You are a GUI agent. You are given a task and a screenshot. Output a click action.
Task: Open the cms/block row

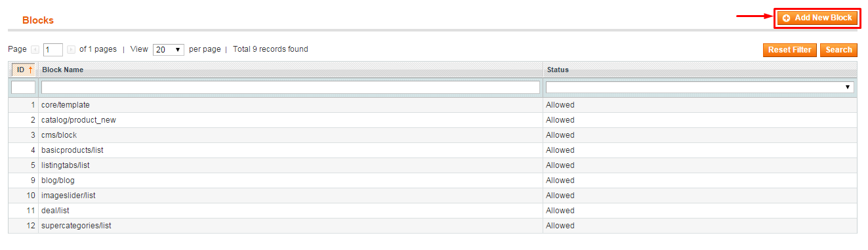click(432, 135)
